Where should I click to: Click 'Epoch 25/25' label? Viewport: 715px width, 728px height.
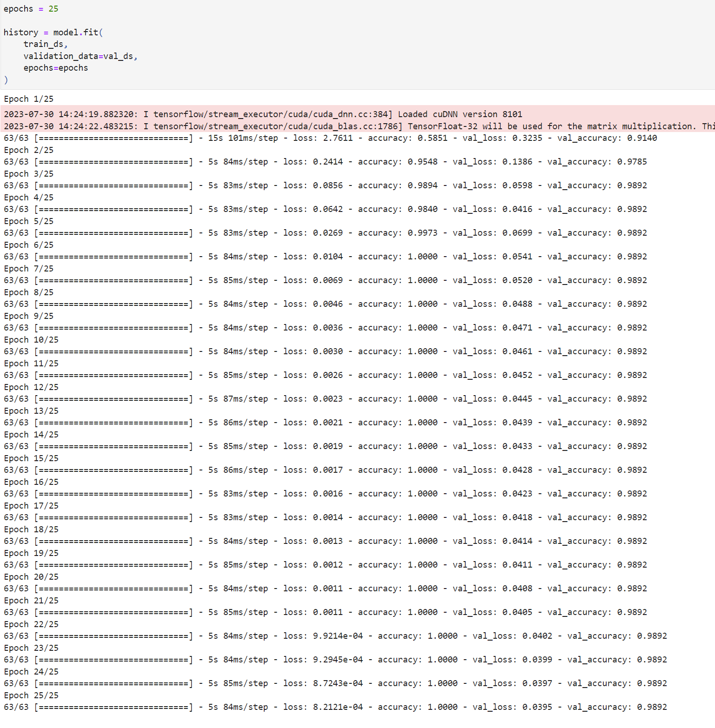click(31, 695)
